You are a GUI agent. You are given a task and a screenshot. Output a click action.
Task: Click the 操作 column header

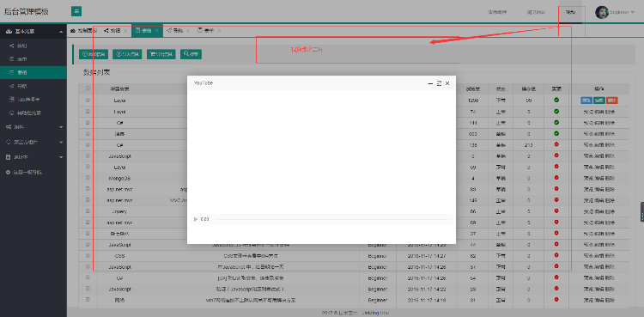point(599,88)
